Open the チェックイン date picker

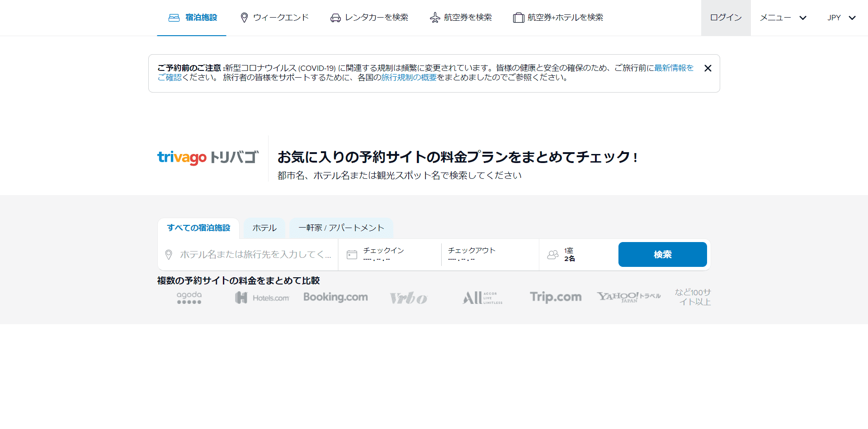tap(390, 255)
